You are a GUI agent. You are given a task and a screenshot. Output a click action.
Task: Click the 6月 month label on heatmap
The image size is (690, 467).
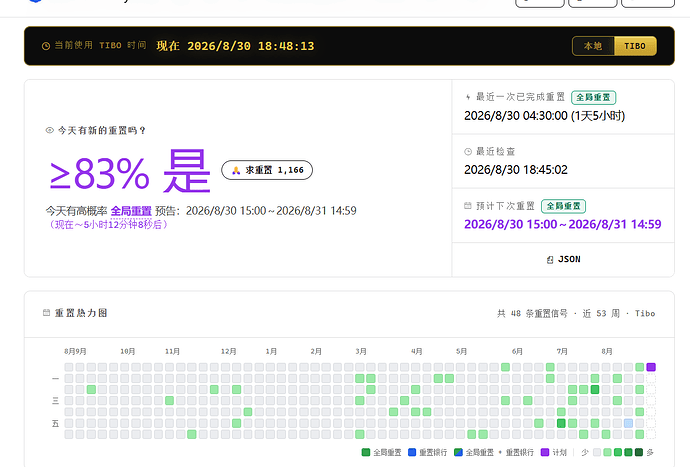(x=517, y=351)
